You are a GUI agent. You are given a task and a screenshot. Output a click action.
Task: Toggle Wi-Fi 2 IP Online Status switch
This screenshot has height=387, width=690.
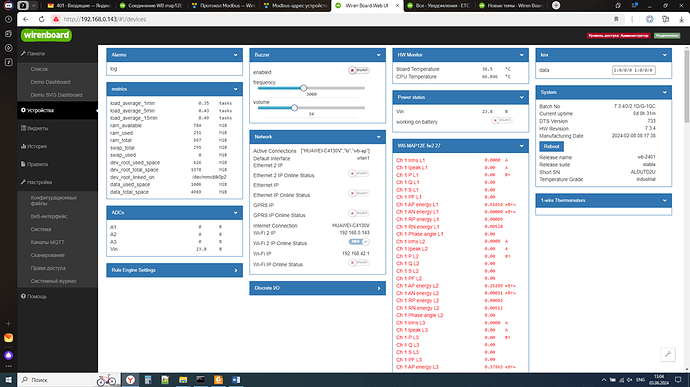359,242
